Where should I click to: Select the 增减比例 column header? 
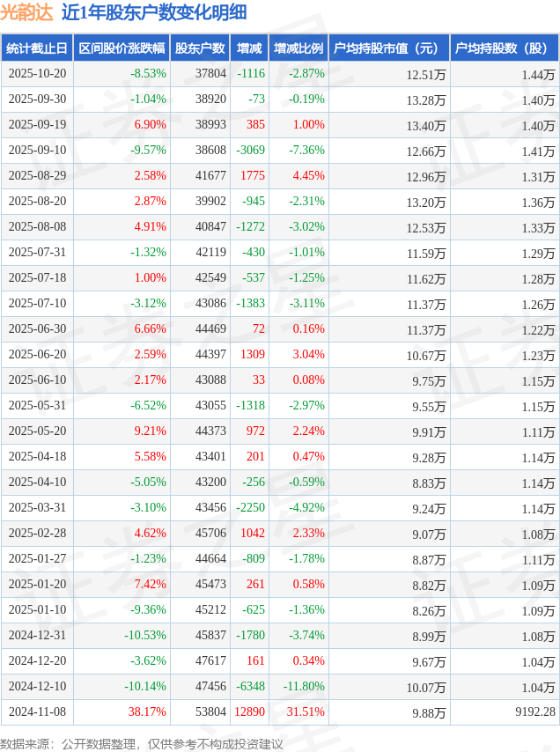[298, 48]
